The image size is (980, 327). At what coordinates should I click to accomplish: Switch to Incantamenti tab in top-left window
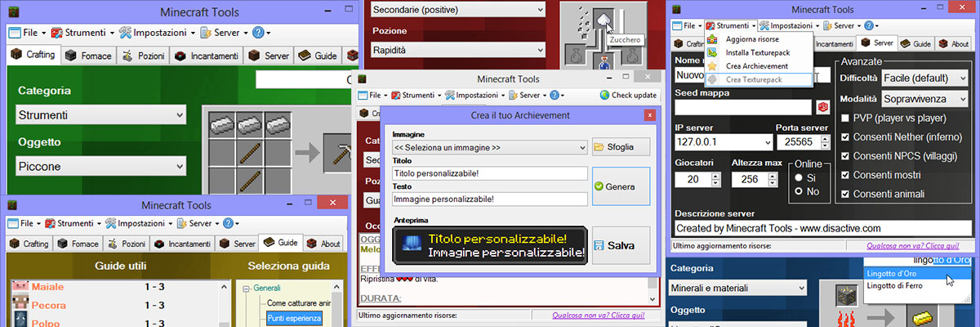206,56
